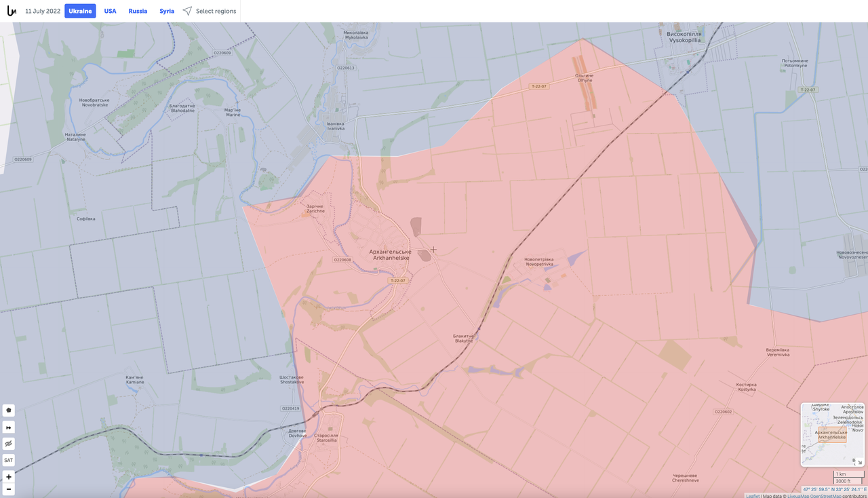This screenshot has width=868, height=498.
Task: Open the OpenStreetMap attribution link
Action: click(827, 495)
